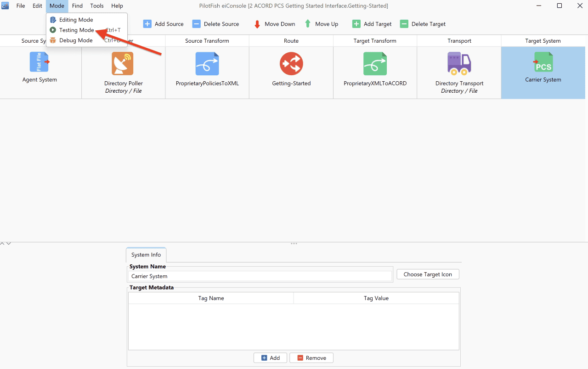Viewport: 588px width, 369px height.
Task: Select Testing Mode from the Mode menu
Action: [86, 30]
